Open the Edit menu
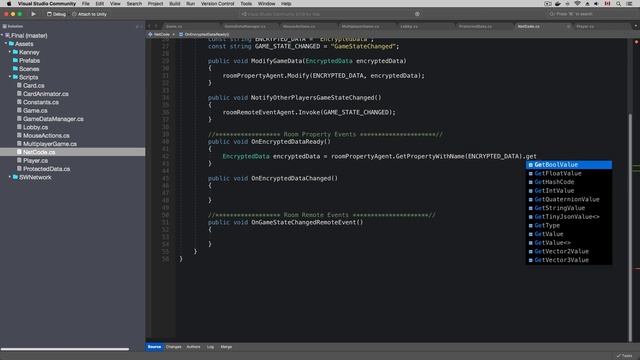The width and height of the screenshot is (640, 360). (100, 4)
